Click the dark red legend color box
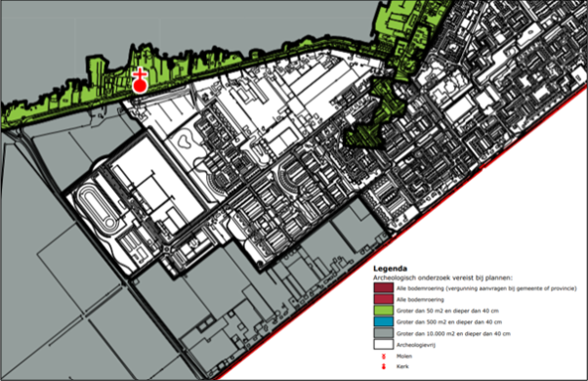 click(x=383, y=288)
